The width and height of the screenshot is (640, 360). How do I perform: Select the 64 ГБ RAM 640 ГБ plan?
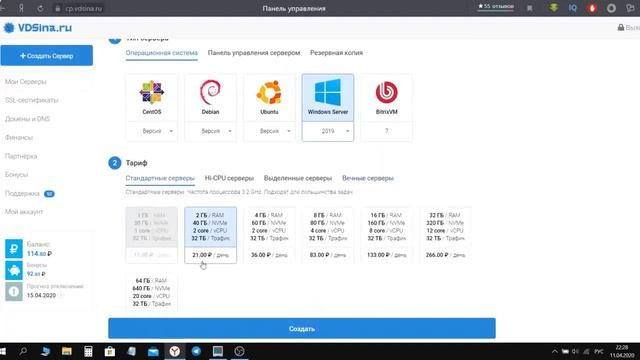pyautogui.click(x=152, y=292)
